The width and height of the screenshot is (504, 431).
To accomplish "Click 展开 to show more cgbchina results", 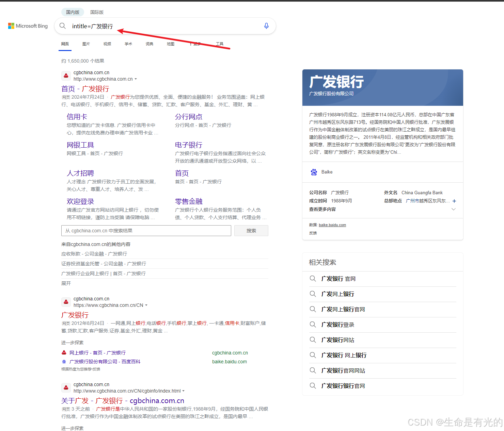I will click(x=66, y=283).
